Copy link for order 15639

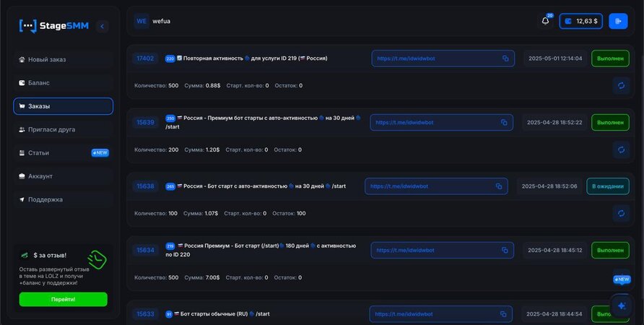point(504,123)
